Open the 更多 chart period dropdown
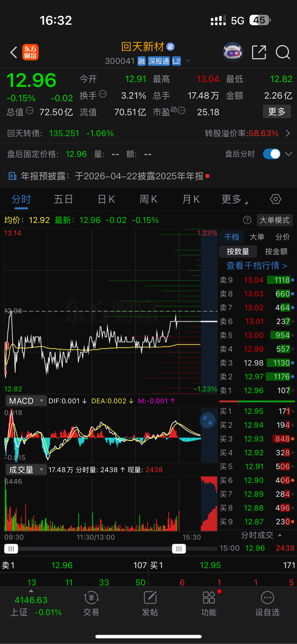The image size is (297, 644). coord(234,199)
